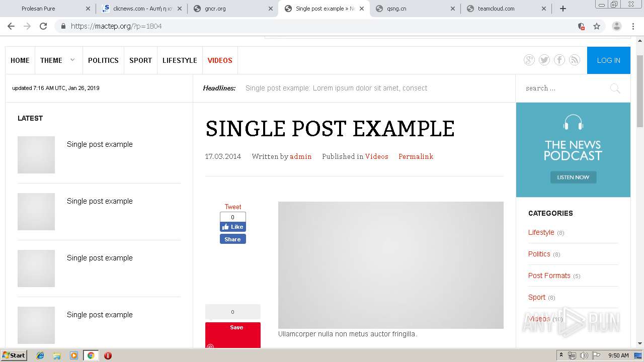Open Internet Explorer from the taskbar

point(40,355)
